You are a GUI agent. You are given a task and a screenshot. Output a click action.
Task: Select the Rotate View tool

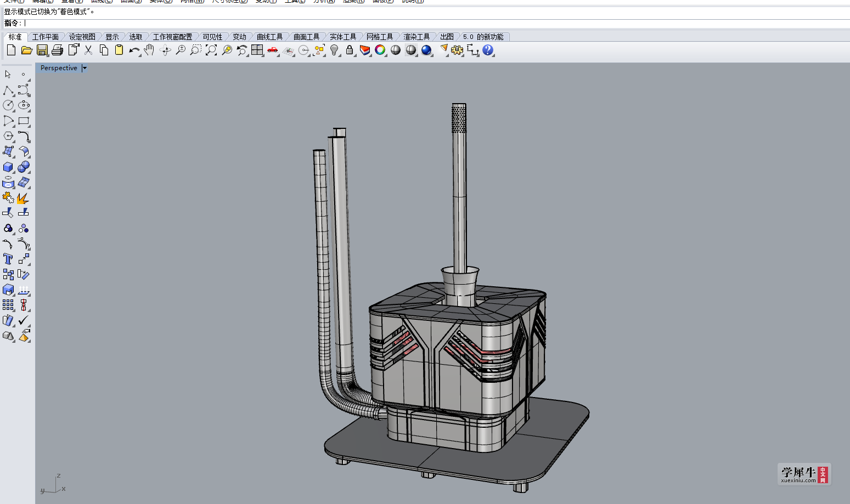coord(165,50)
